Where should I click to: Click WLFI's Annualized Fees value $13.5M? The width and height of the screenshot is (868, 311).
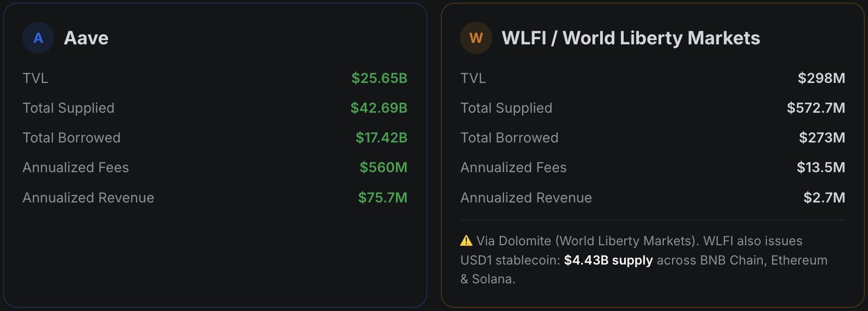(821, 168)
